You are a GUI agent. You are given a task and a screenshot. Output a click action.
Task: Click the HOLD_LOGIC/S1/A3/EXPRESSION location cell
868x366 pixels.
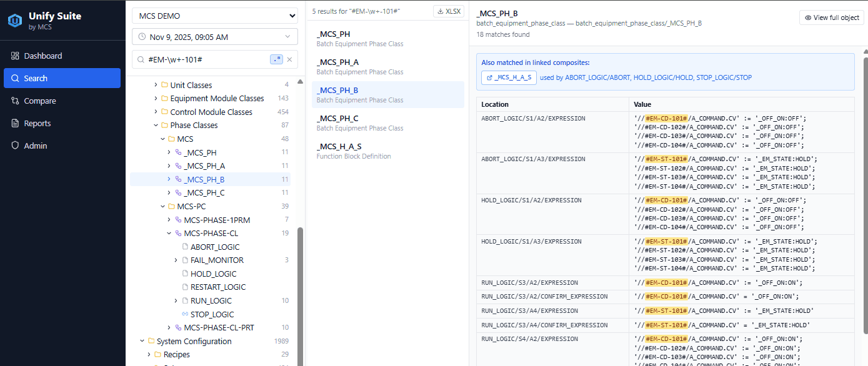552,255
